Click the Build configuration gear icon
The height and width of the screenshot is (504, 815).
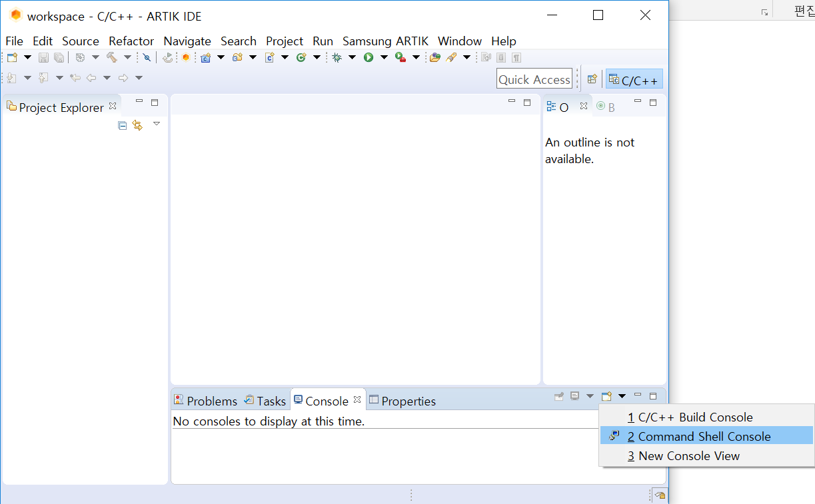click(x=80, y=58)
